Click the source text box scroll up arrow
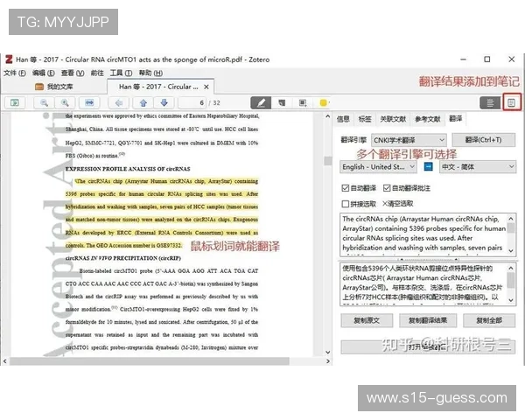 coord(511,219)
